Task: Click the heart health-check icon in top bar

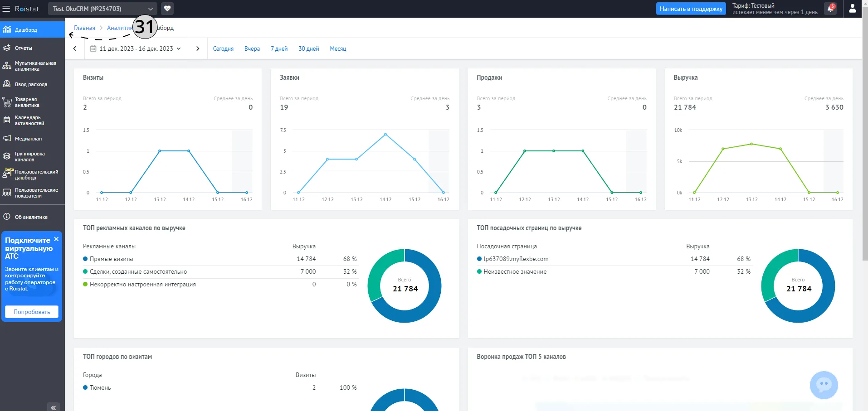Action: coord(167,9)
